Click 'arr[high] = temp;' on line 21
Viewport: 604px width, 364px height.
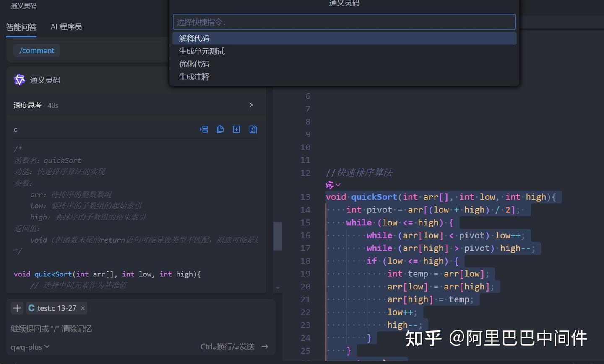tap(431, 299)
